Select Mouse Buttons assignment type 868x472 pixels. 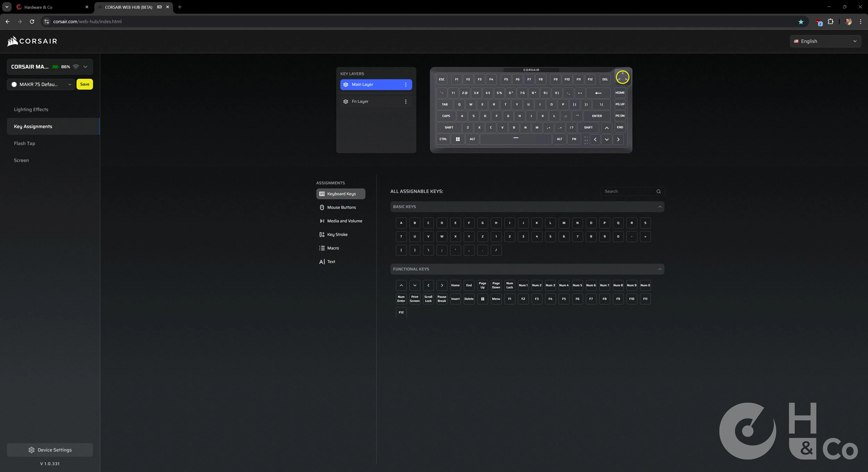click(341, 207)
